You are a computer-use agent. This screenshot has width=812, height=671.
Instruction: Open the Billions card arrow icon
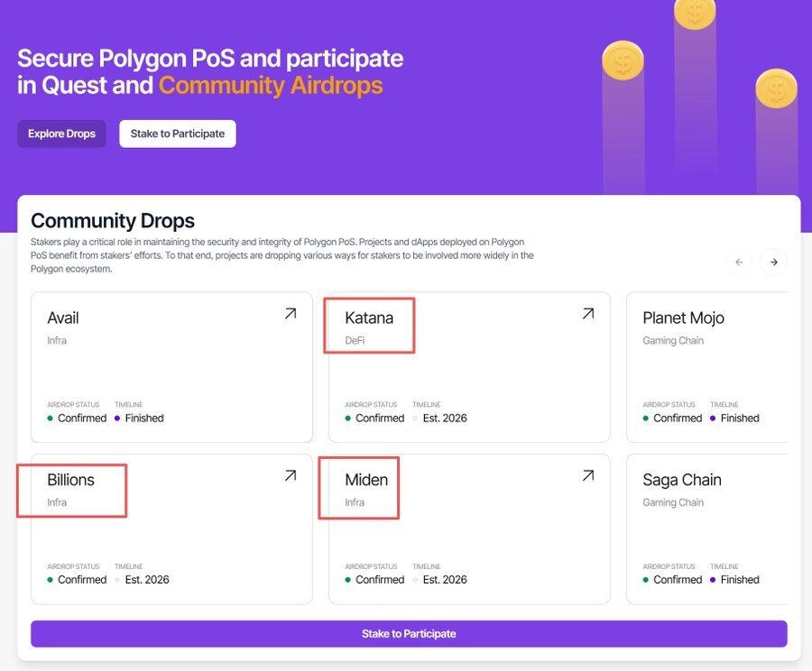(290, 475)
